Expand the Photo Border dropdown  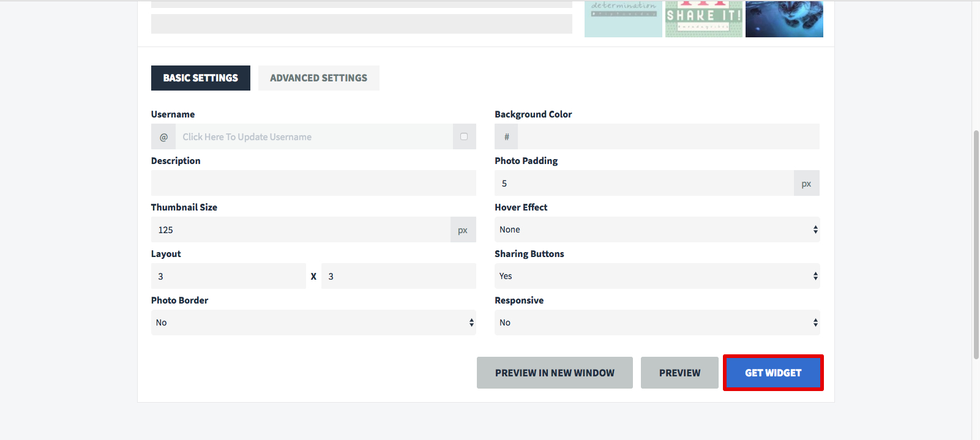[x=313, y=323]
